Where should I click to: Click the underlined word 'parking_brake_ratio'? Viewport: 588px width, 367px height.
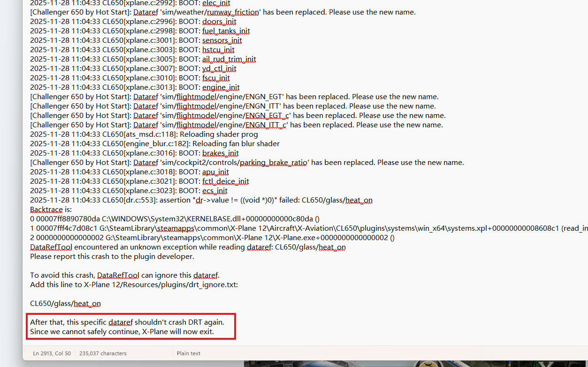click(x=274, y=163)
